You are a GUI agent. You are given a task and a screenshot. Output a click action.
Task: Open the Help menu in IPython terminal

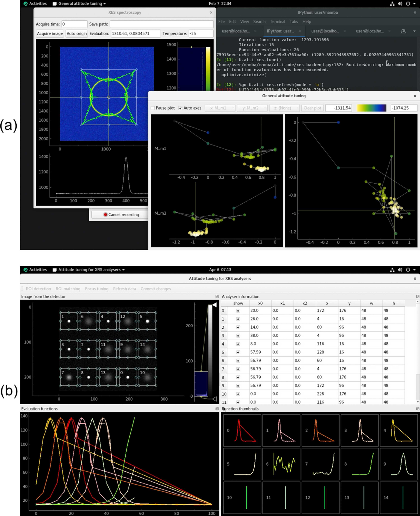[x=307, y=22]
